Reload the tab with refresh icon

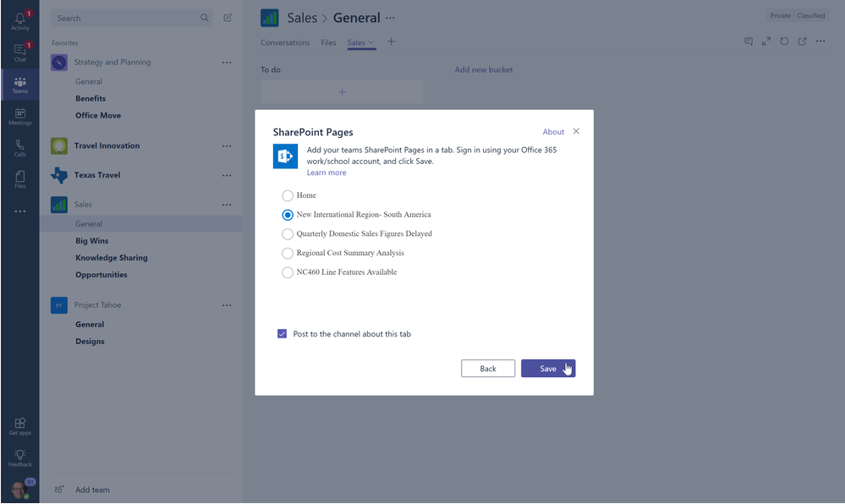point(784,41)
